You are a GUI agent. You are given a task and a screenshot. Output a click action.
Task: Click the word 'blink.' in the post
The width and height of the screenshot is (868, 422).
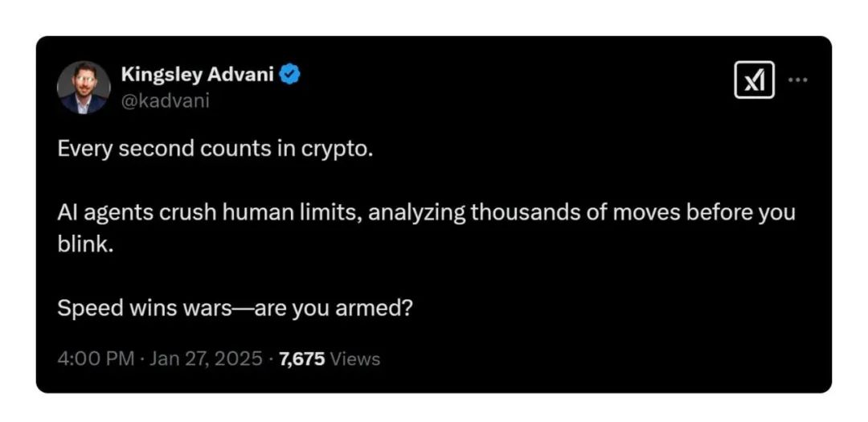[x=85, y=244]
